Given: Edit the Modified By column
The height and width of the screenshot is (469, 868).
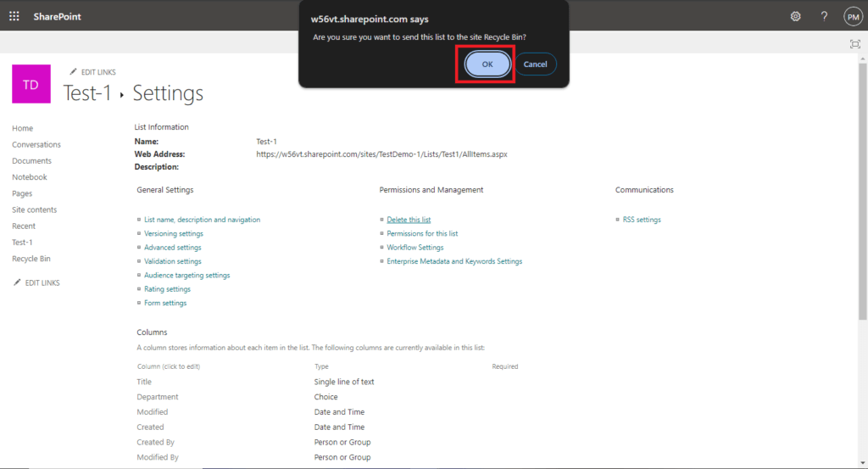Looking at the screenshot, I should [x=158, y=457].
